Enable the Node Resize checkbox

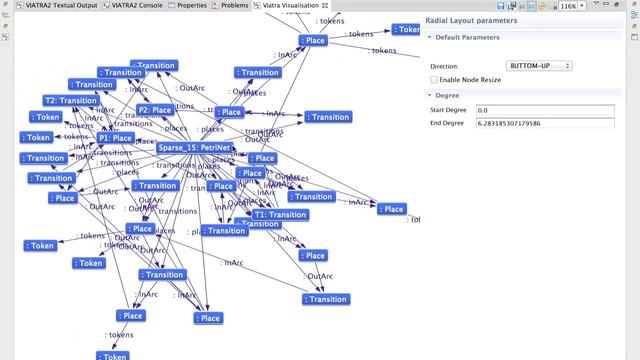tap(434, 80)
